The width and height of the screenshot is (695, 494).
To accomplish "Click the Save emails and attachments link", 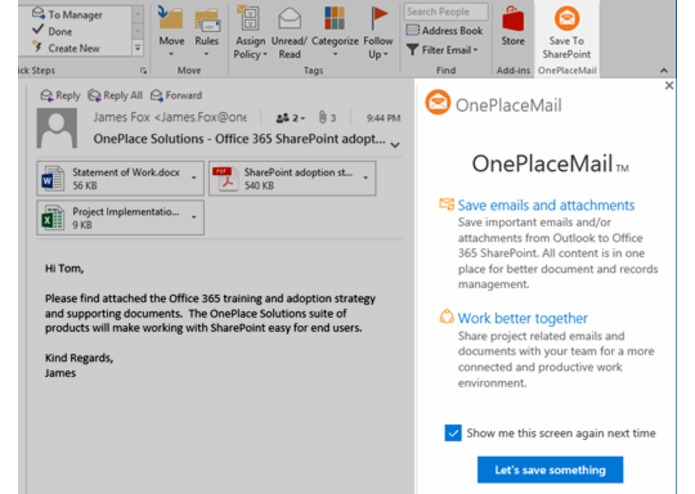I will 546,205.
